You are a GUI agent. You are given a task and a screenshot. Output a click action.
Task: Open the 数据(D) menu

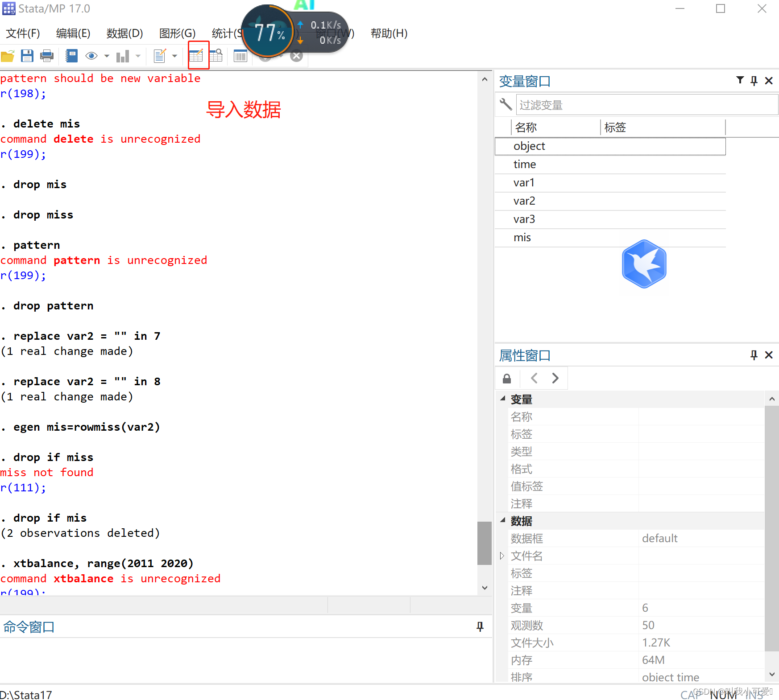click(125, 33)
